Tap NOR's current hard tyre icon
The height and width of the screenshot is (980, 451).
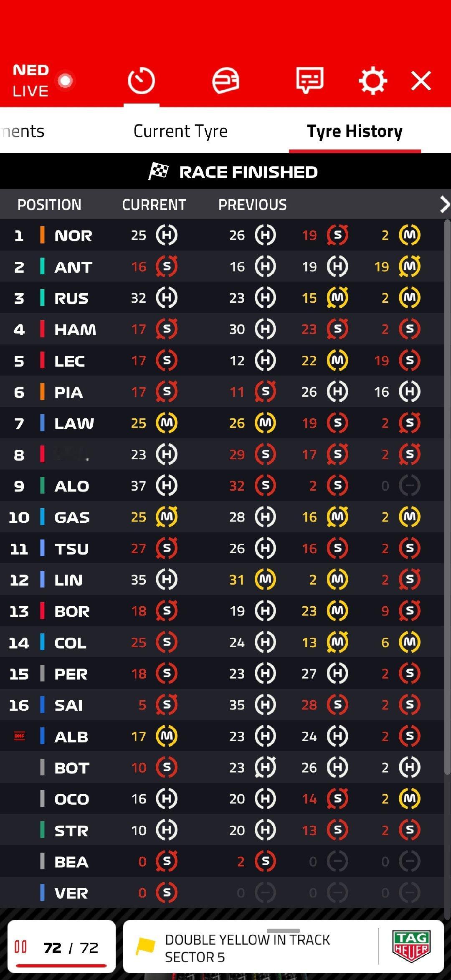167,235
